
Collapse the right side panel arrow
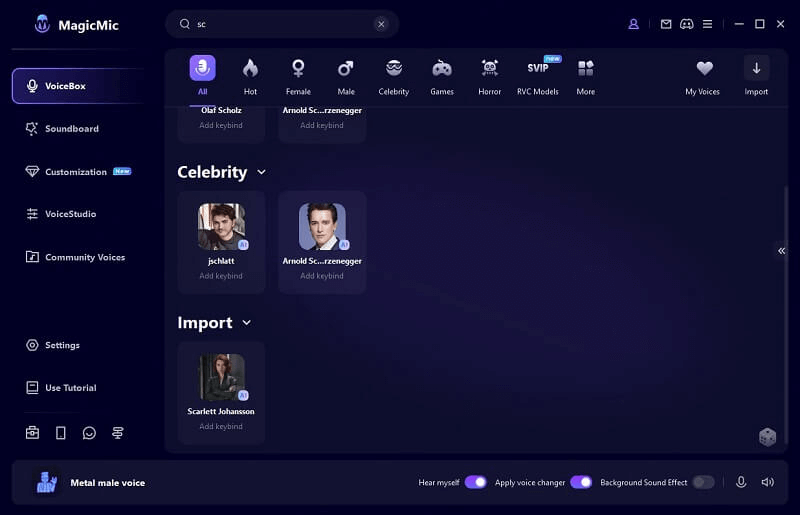pyautogui.click(x=782, y=251)
